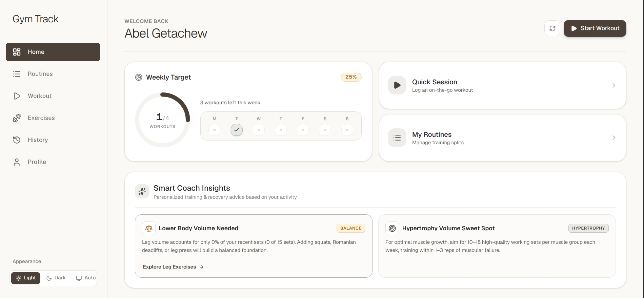The height and width of the screenshot is (298, 644).
Task: Click the target icon on Hypertrophy card
Action: tap(392, 228)
